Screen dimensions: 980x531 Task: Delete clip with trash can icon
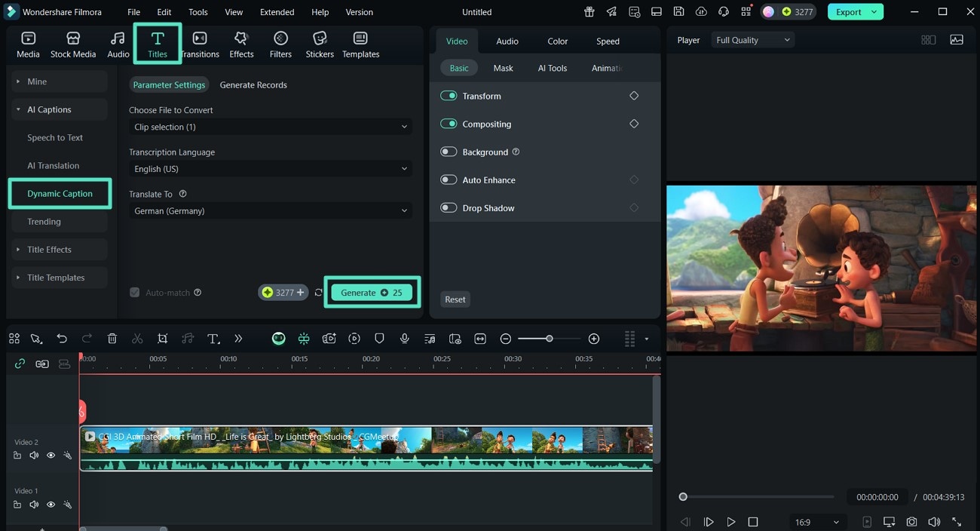click(112, 339)
